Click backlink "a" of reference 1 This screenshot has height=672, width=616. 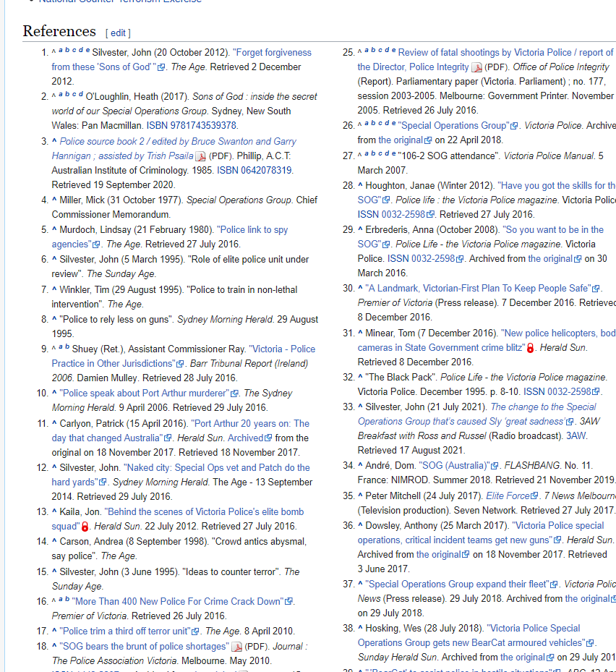pos(61,50)
